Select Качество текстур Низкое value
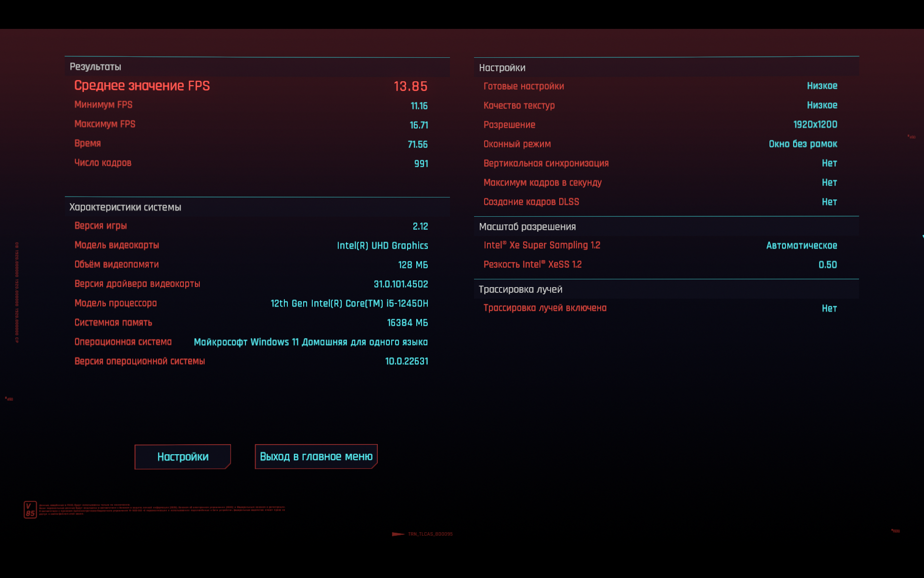 click(x=822, y=105)
